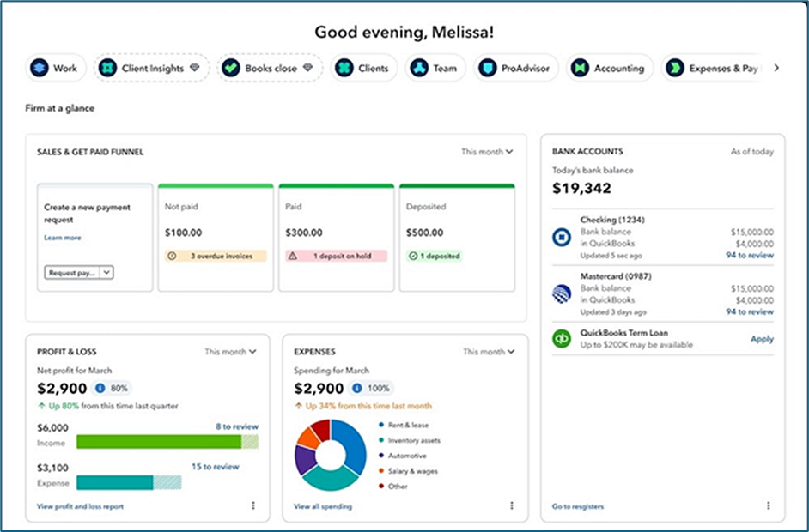Click the Apply link for Term Loan

[762, 339]
